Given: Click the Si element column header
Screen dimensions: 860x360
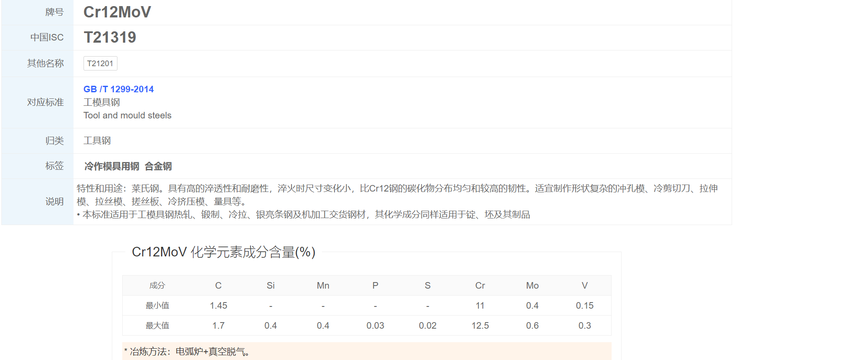Looking at the screenshot, I should pos(270,285).
